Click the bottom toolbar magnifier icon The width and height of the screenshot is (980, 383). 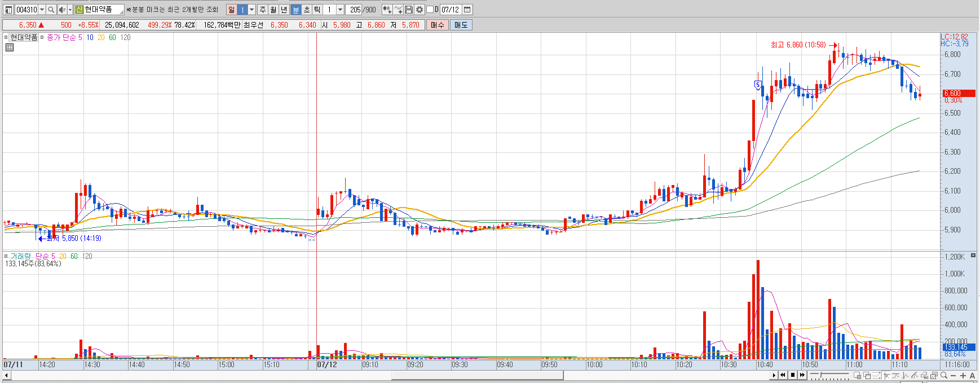[943, 375]
